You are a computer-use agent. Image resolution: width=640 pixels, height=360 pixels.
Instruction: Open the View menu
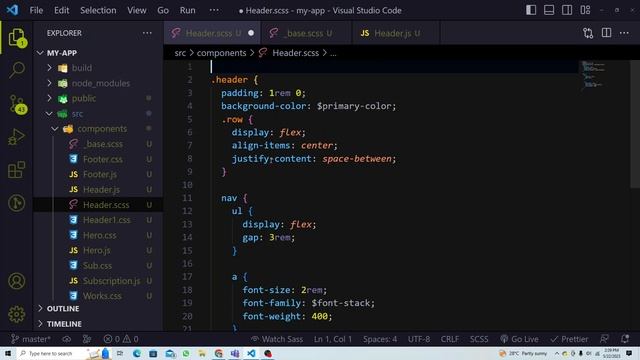point(137,10)
